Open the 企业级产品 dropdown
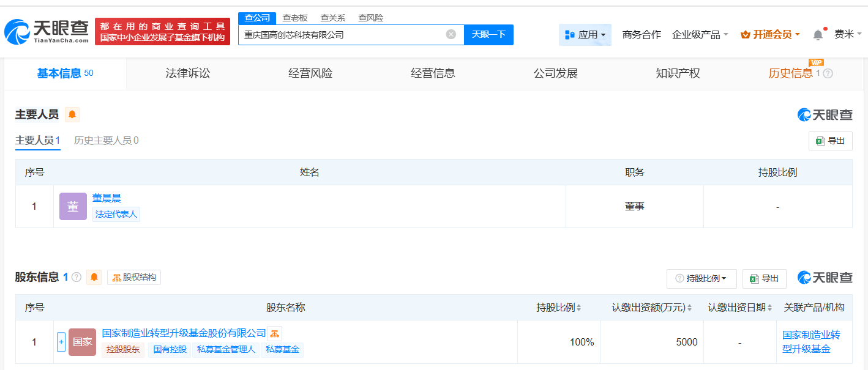Viewport: 868px width, 370px height. pyautogui.click(x=700, y=35)
